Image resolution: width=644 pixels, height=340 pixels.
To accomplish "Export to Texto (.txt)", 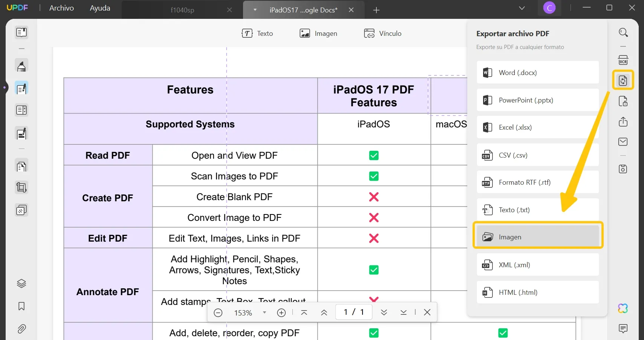I will (538, 210).
